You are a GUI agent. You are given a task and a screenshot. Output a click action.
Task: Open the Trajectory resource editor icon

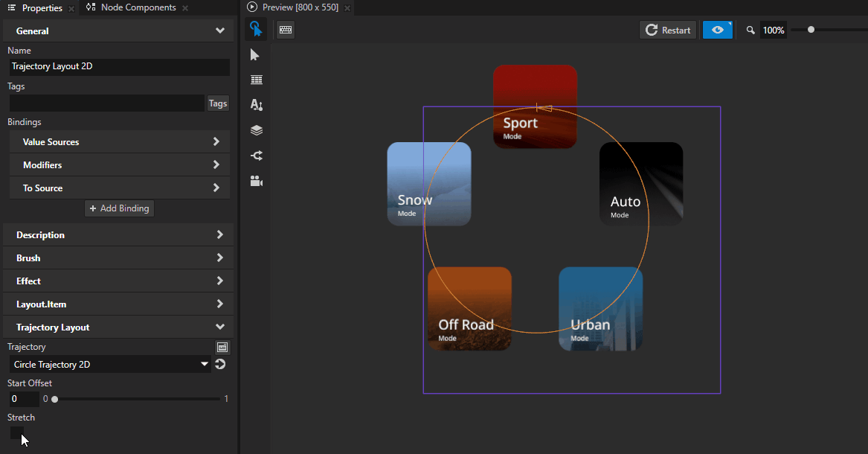tap(222, 347)
